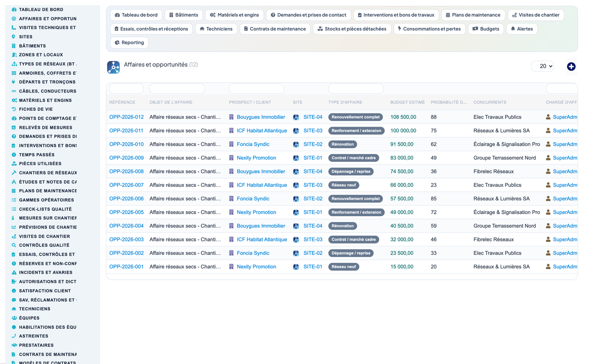Select Zones et locaux sidebar icon
Viewport: 589px width, 364px height.
point(14,55)
